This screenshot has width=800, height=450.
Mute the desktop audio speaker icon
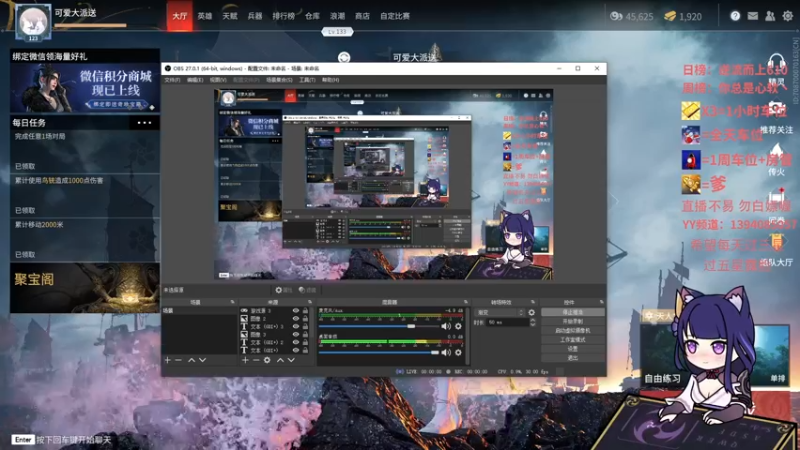pos(446,352)
